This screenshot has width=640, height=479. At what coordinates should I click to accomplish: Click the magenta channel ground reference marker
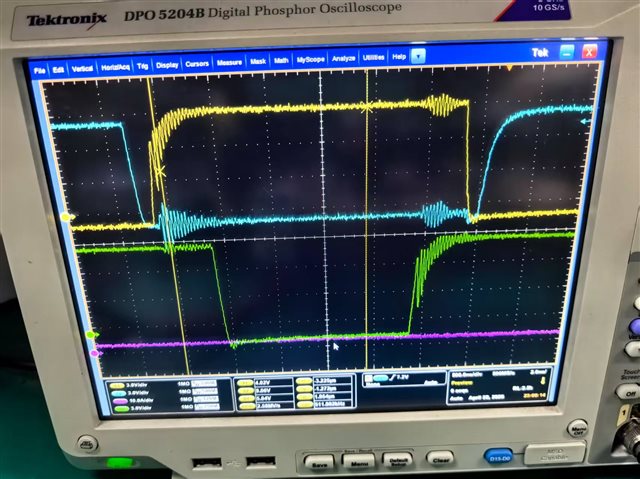[96, 353]
